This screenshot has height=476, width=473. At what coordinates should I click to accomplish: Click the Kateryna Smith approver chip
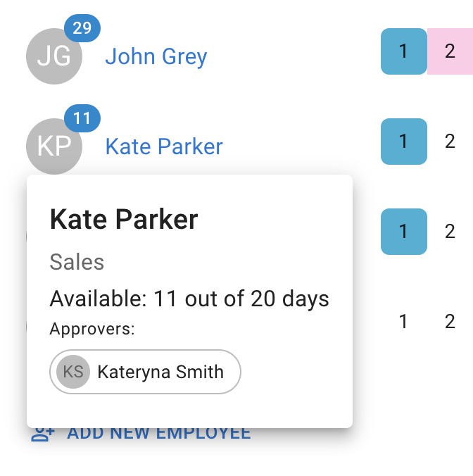coord(145,372)
